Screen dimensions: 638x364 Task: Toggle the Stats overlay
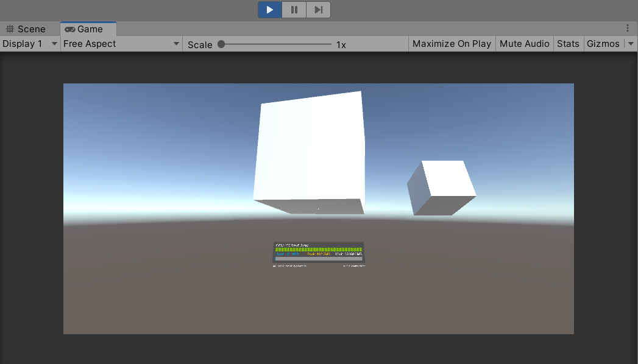[568, 44]
